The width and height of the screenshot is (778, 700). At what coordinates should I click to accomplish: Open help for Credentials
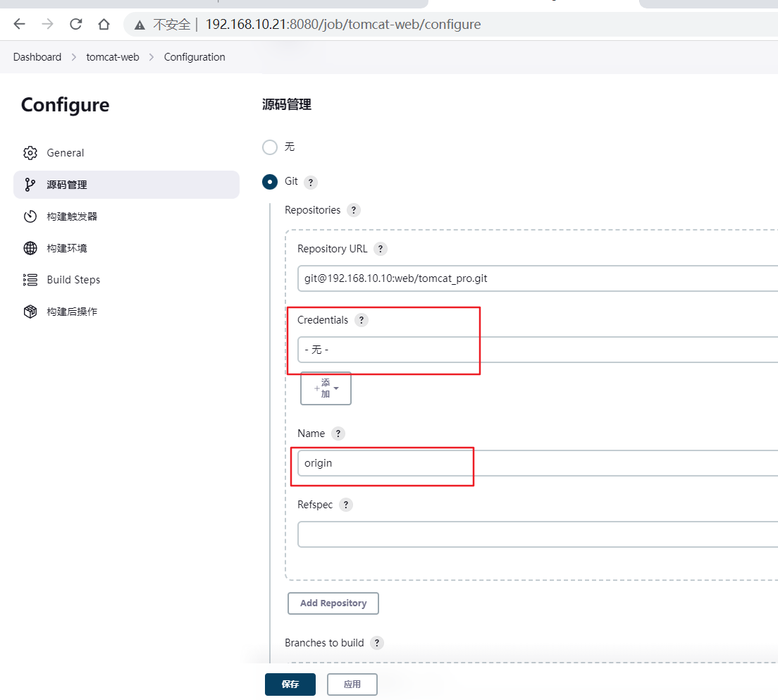click(362, 320)
